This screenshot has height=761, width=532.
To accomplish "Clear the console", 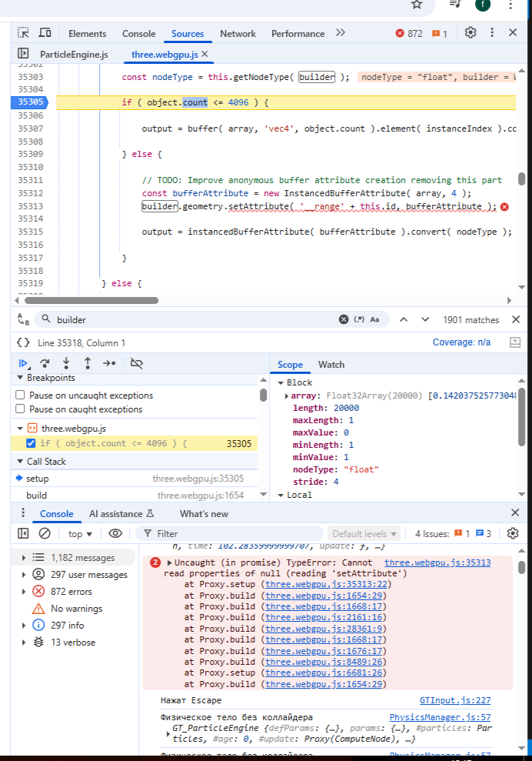I will (45, 533).
